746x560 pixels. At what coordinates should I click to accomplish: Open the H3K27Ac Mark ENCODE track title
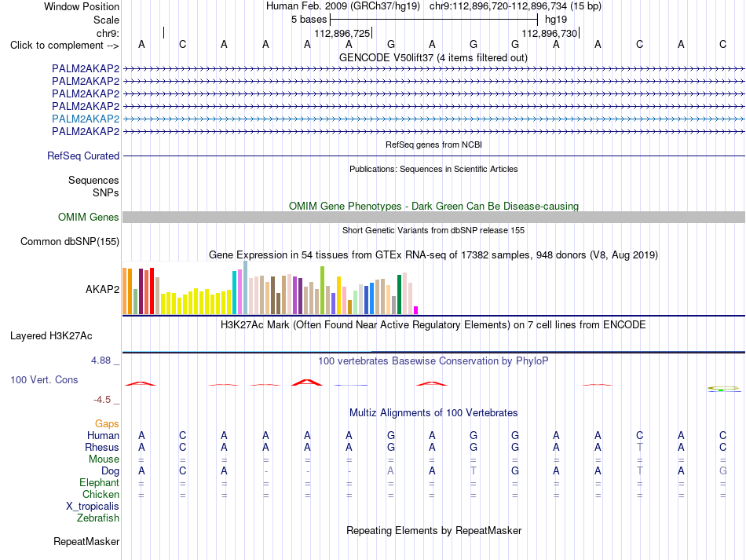click(433, 325)
